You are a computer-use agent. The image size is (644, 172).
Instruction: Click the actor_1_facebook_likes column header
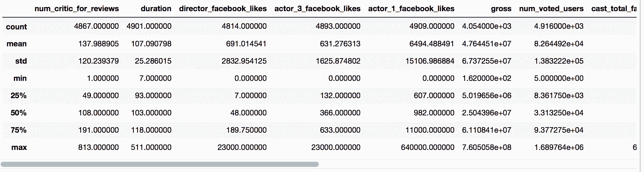tap(411, 9)
